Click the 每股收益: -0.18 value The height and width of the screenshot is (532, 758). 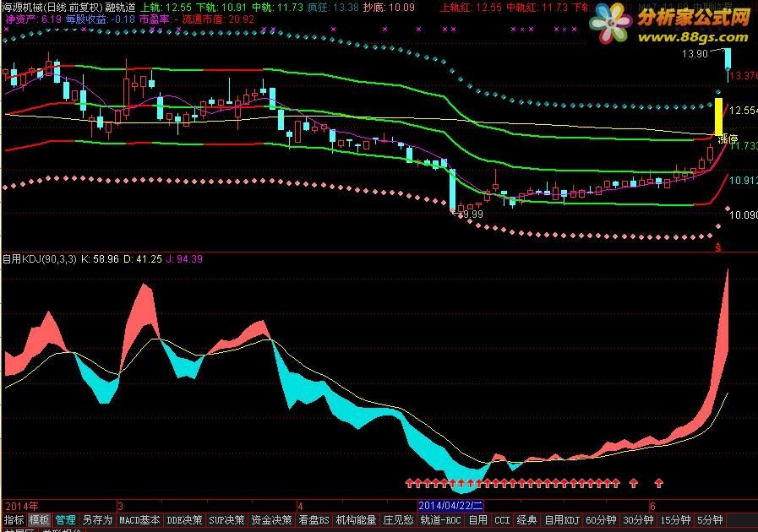101,19
